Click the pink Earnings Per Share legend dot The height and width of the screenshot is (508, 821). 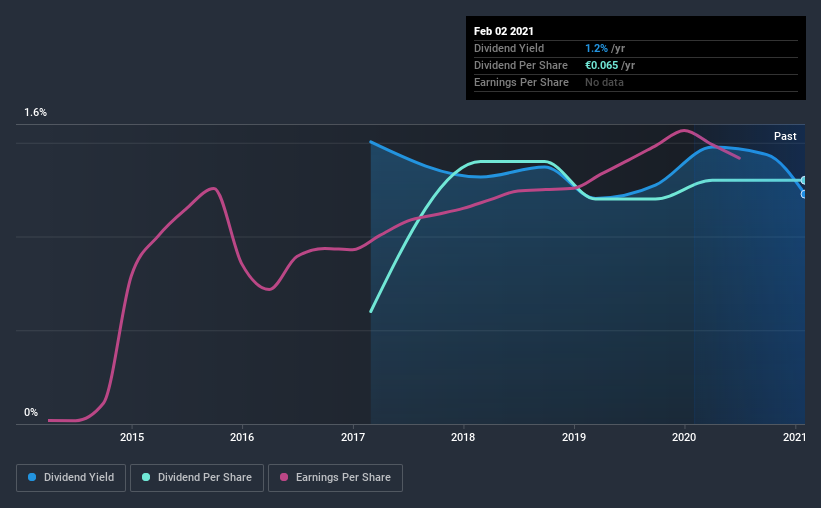[284, 477]
